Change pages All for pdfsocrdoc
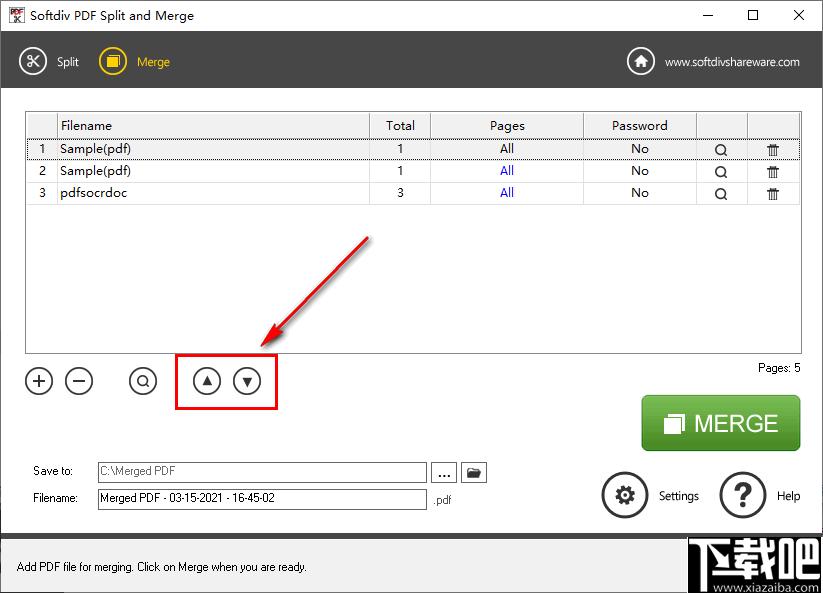 click(x=507, y=193)
